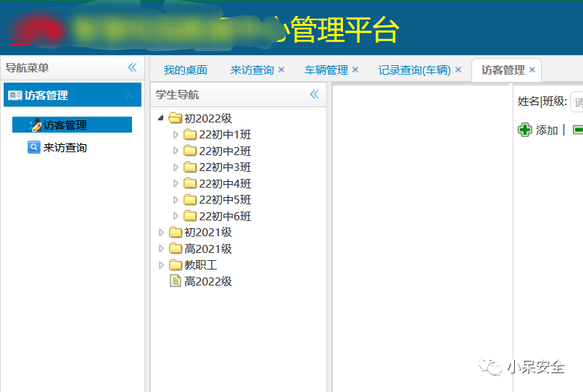Click the folder icon of 高2021级
Image resolution: width=583 pixels, height=392 pixels.
click(x=175, y=249)
